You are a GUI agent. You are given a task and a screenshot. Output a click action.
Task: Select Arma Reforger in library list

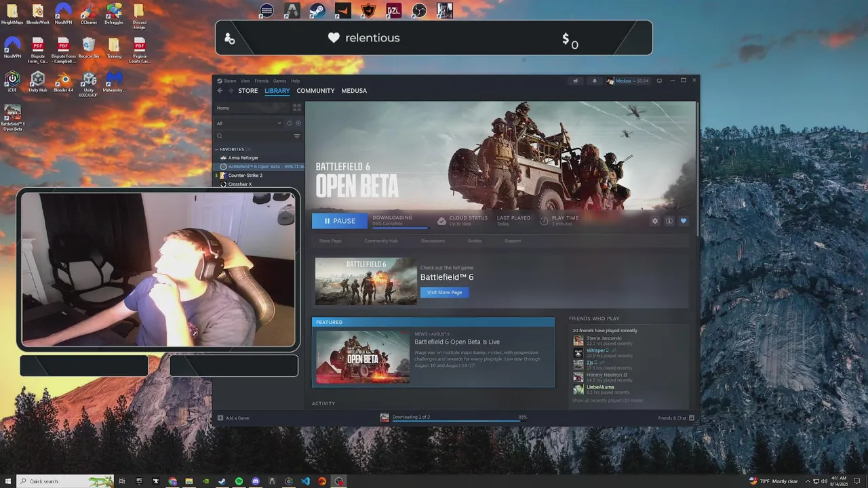(243, 158)
